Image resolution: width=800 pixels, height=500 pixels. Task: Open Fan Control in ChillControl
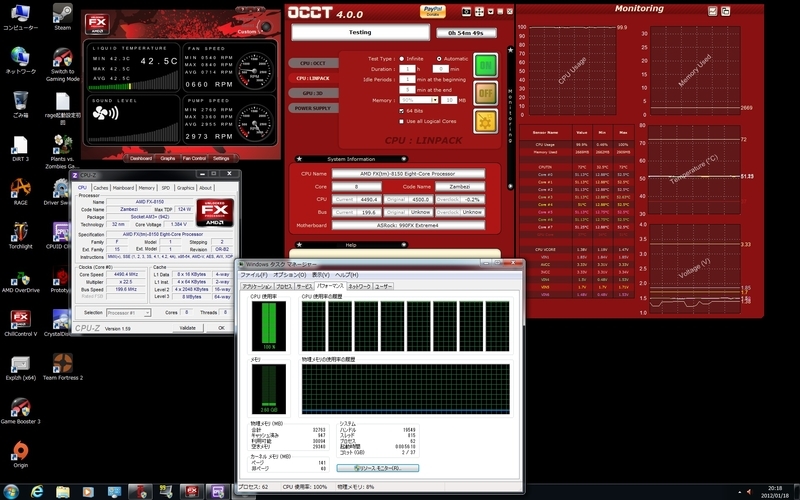tap(194, 158)
